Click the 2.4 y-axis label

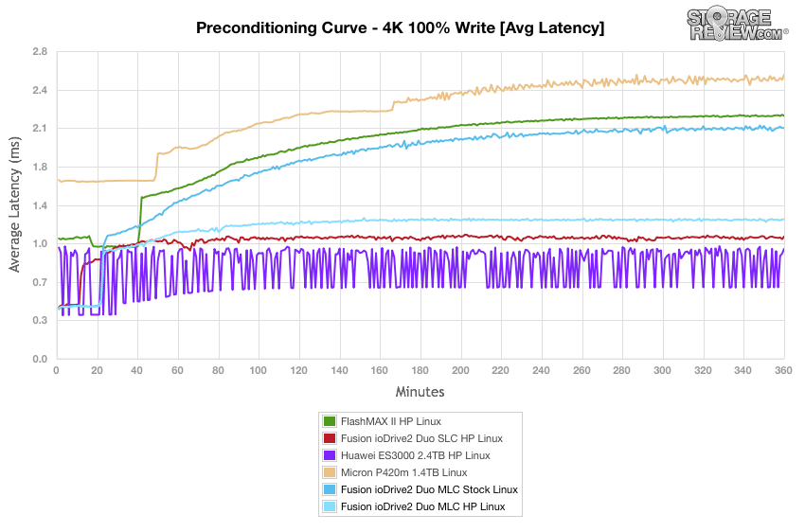point(40,90)
